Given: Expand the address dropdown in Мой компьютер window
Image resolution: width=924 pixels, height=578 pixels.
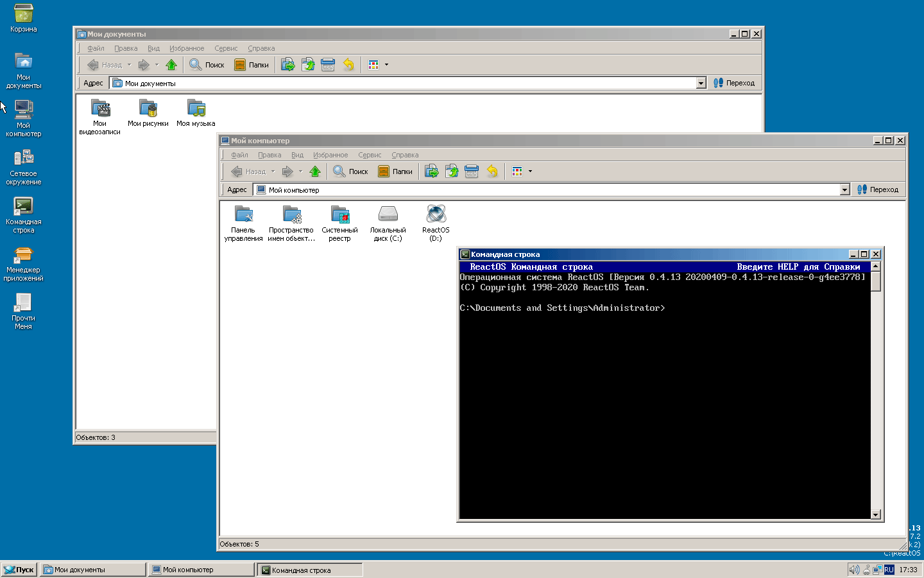Looking at the screenshot, I should pos(844,189).
